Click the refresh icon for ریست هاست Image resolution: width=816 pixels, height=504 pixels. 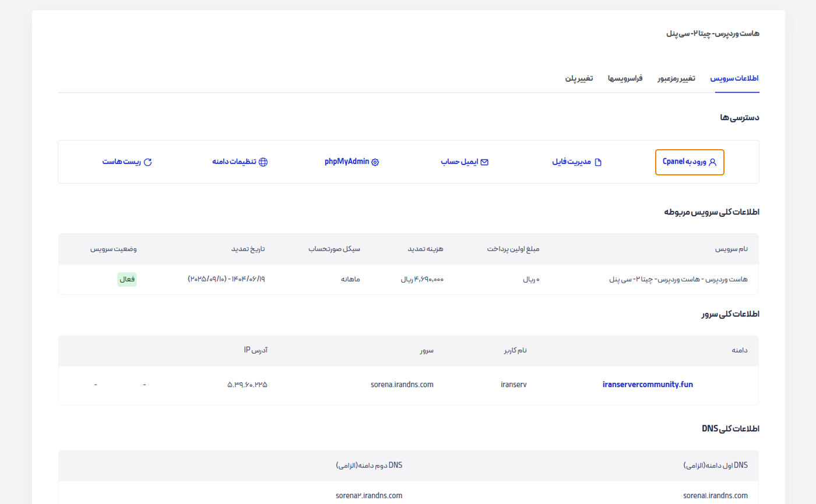pos(147,163)
